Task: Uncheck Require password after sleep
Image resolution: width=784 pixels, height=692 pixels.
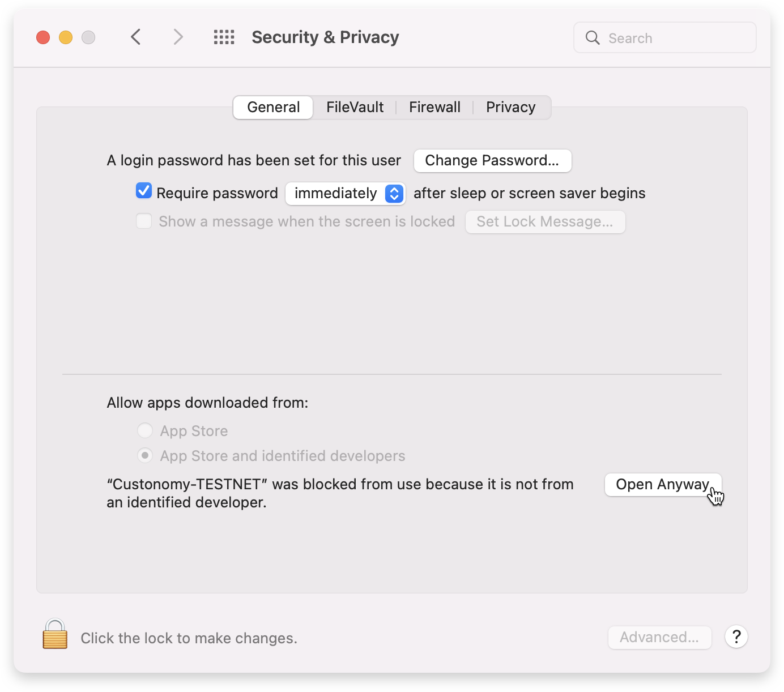Action: coord(143,191)
